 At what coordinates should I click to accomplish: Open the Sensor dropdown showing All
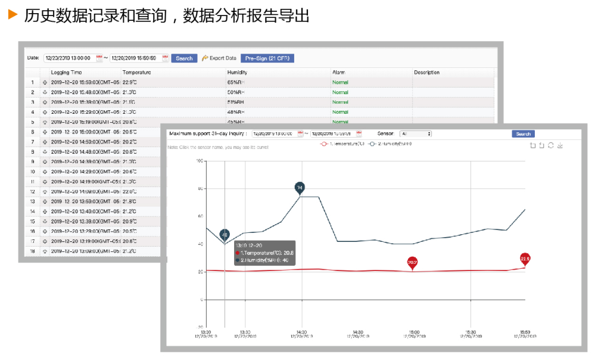pyautogui.click(x=415, y=134)
